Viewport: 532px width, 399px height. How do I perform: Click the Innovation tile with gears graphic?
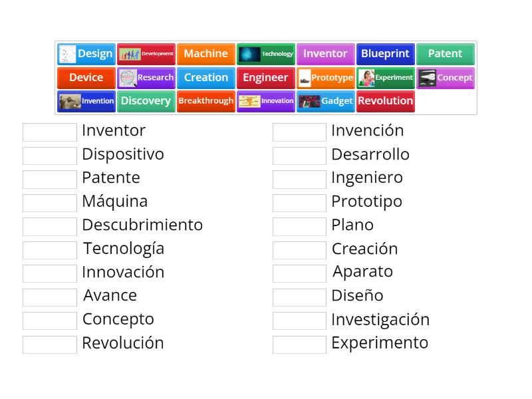click(266, 101)
